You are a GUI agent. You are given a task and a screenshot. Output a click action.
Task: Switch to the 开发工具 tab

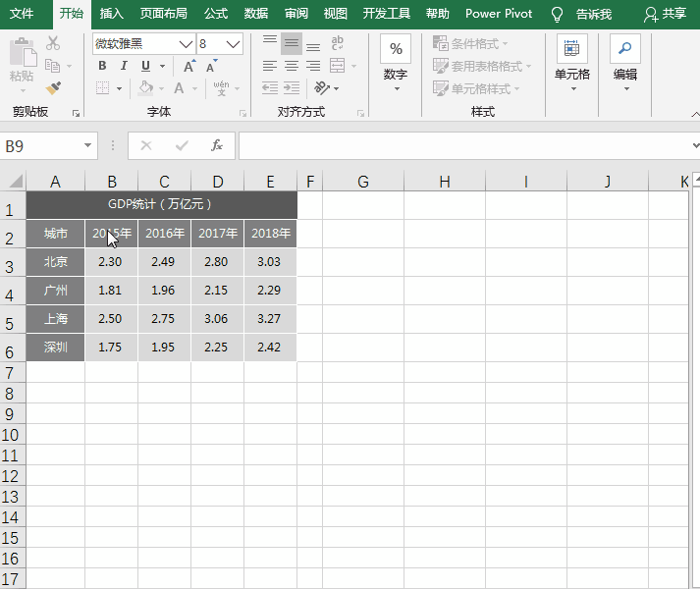(x=386, y=14)
